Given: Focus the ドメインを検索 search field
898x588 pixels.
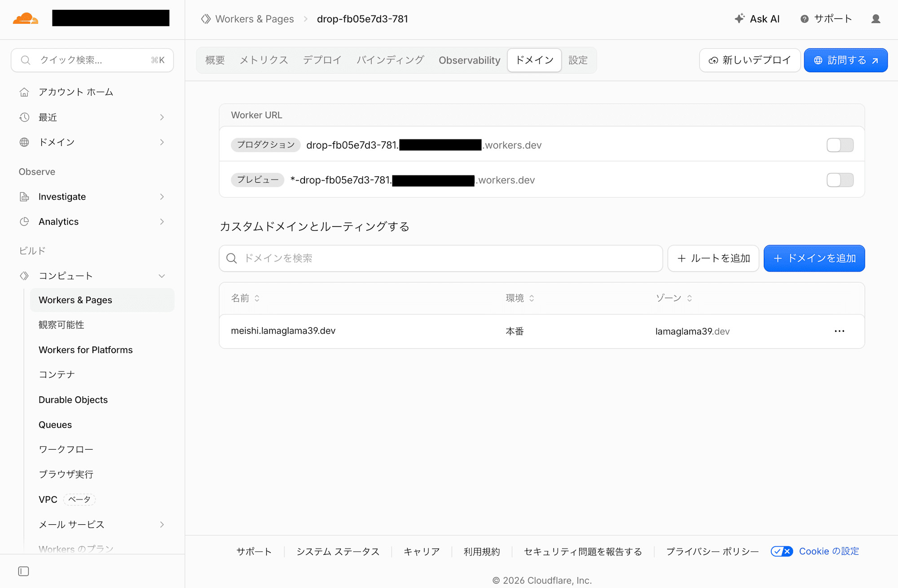Looking at the screenshot, I should point(440,258).
